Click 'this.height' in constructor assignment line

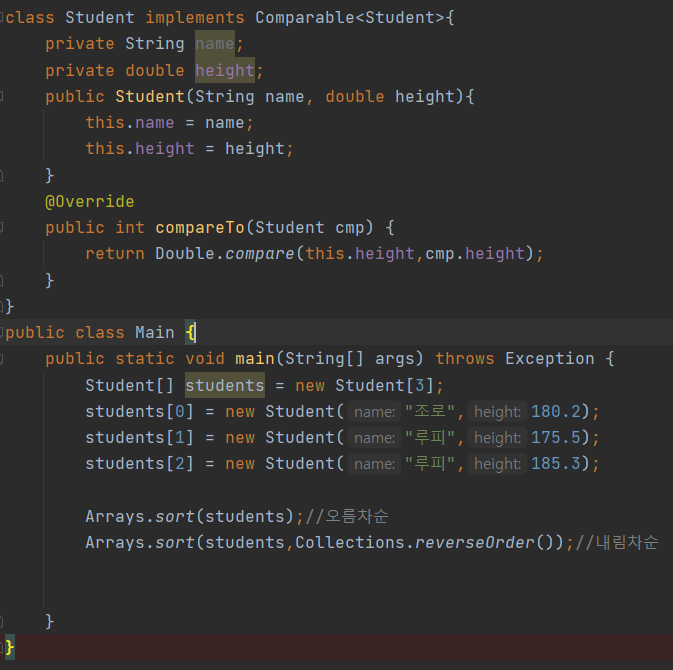140,149
